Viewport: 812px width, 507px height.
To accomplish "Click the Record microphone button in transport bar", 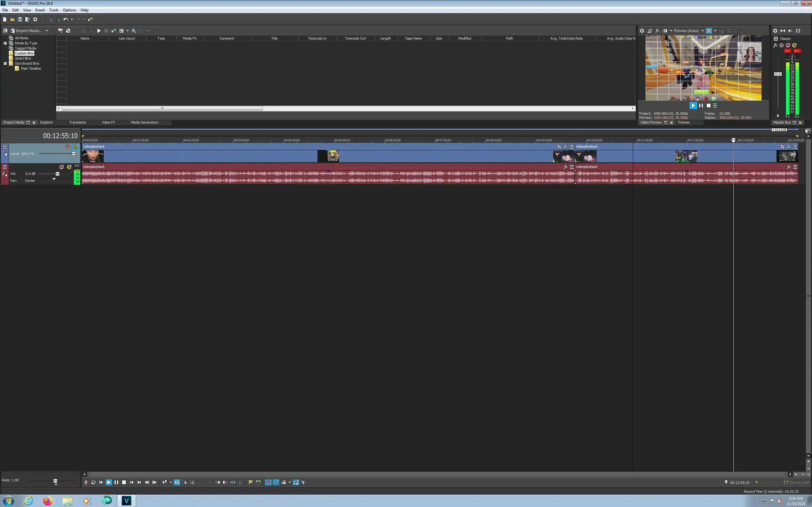I will [x=86, y=482].
